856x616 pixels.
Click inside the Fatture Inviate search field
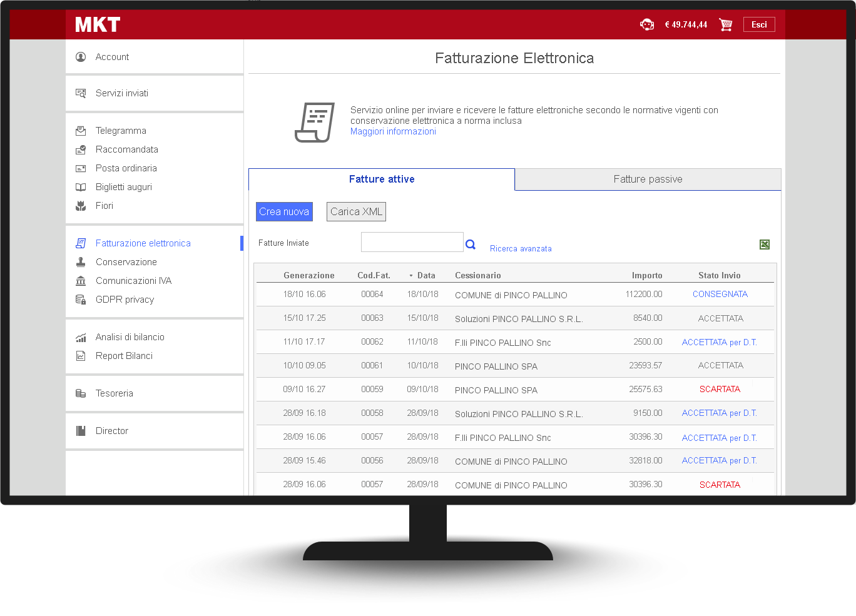click(x=412, y=242)
